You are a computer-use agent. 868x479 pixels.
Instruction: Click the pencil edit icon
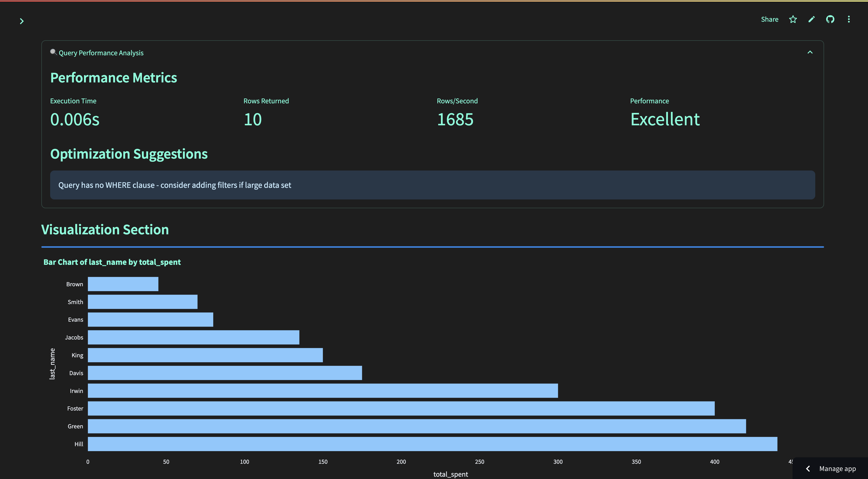(x=811, y=19)
